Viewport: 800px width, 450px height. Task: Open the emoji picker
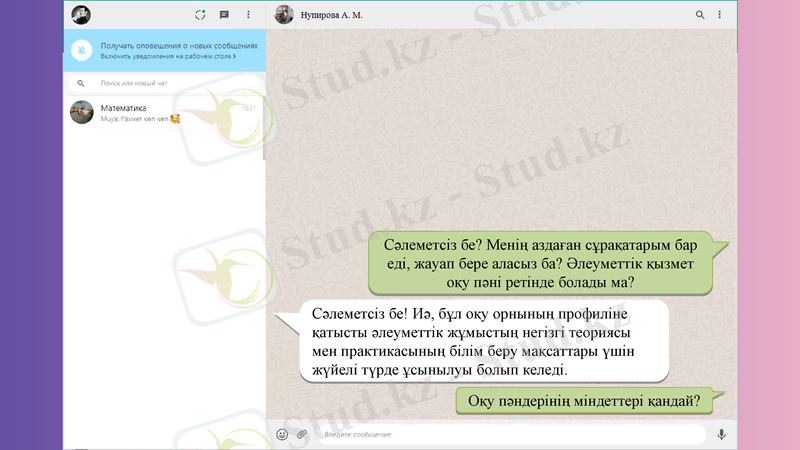(x=282, y=434)
